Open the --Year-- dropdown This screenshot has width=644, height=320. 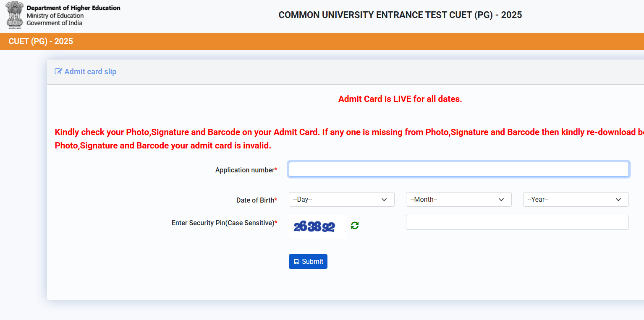[x=576, y=200]
